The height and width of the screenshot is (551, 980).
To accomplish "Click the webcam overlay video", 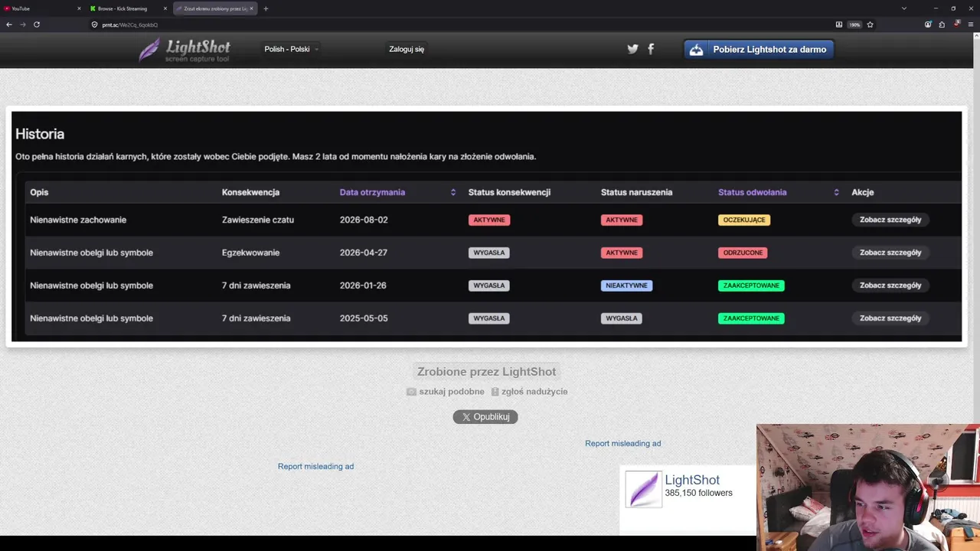I will 867,487.
